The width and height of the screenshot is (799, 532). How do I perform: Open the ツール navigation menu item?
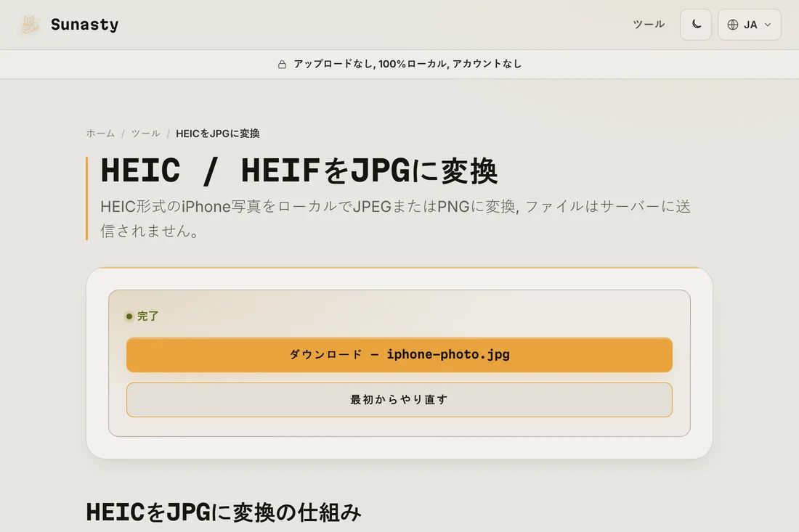point(649,25)
